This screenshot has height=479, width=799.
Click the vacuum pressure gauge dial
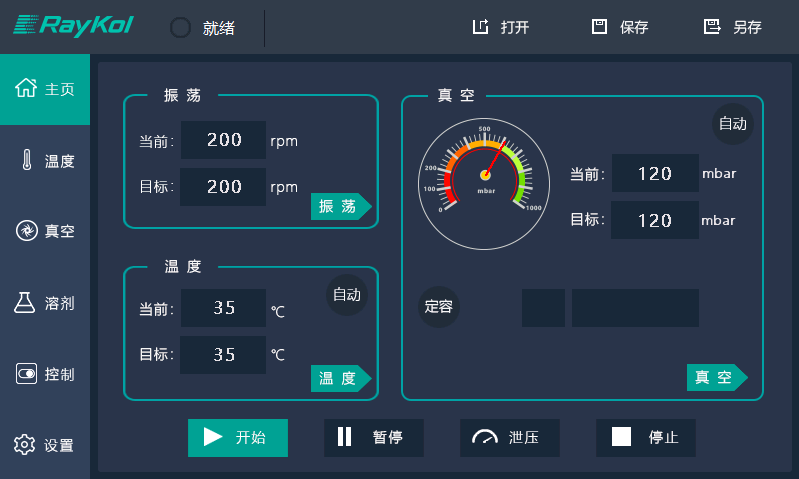pos(485,174)
